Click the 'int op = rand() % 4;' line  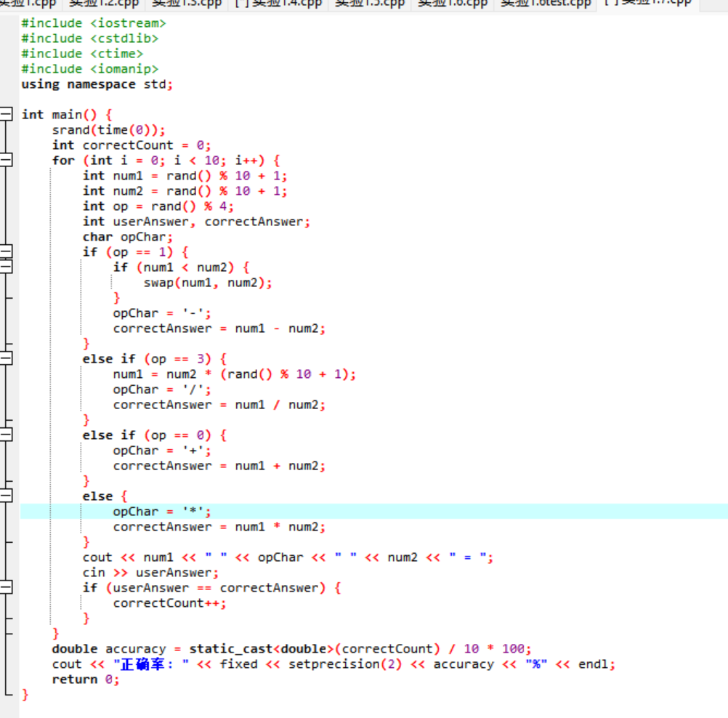(x=158, y=206)
